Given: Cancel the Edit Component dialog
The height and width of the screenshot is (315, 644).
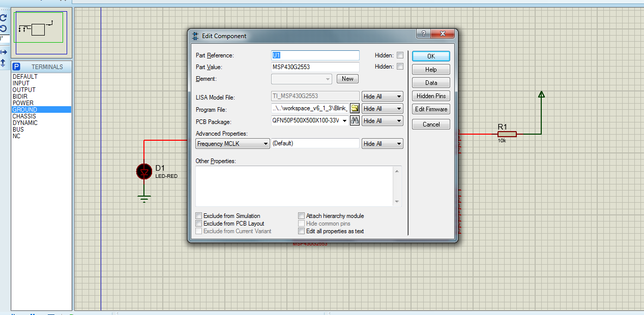Looking at the screenshot, I should (431, 124).
